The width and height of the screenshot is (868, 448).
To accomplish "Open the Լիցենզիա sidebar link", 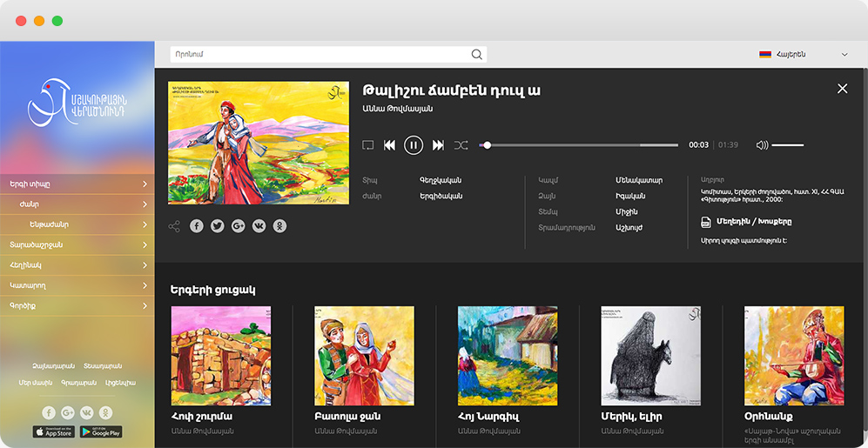I will click(x=120, y=383).
